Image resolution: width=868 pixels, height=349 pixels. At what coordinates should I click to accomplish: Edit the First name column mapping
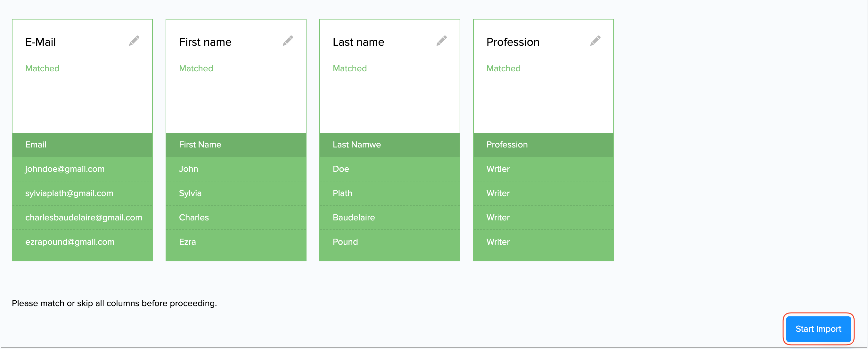coord(287,41)
